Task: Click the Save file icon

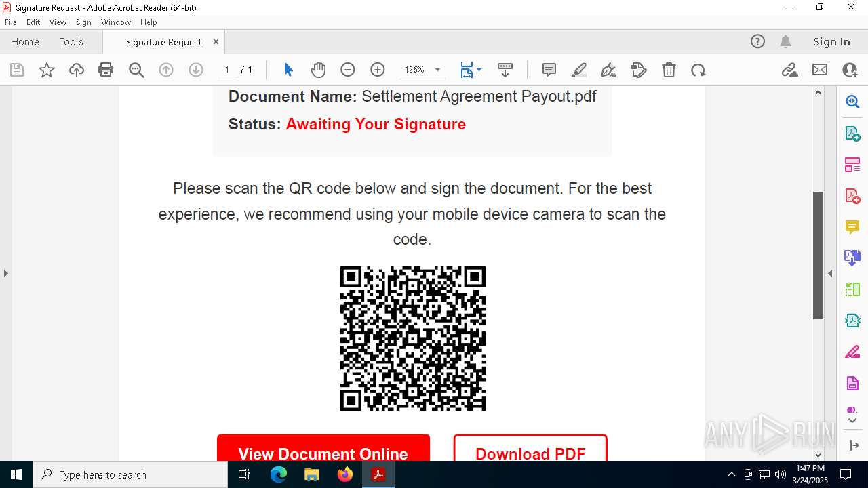Action: pos(17,70)
